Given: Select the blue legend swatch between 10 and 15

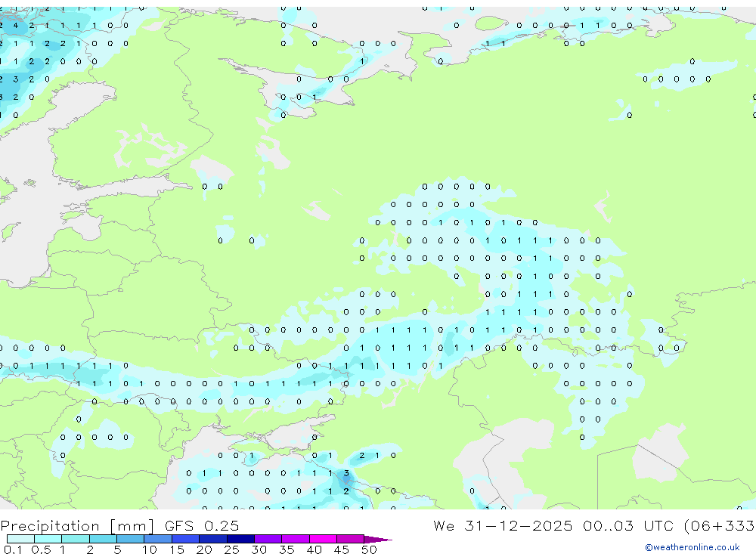Looking at the screenshot, I should click(158, 539).
